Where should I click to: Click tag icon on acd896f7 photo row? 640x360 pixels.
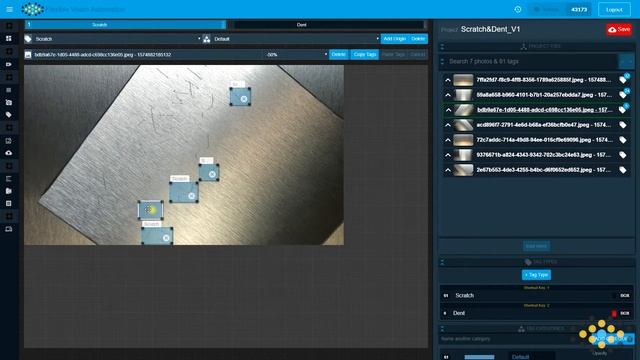[623, 125]
